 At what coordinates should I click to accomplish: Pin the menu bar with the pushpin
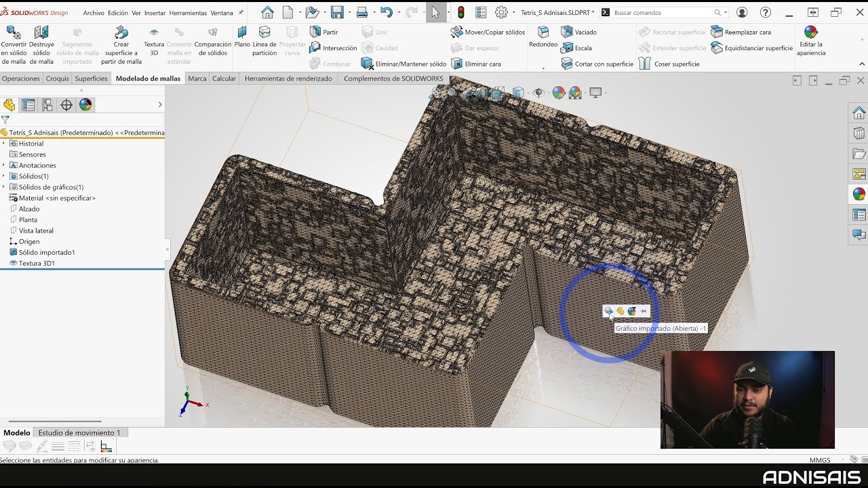pyautogui.click(x=241, y=12)
